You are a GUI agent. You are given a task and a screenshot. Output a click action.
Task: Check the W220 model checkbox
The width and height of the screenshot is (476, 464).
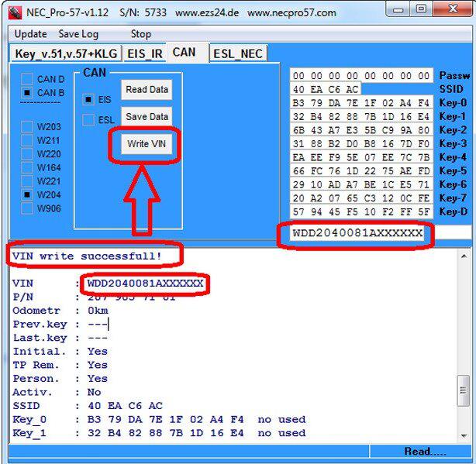(x=27, y=153)
